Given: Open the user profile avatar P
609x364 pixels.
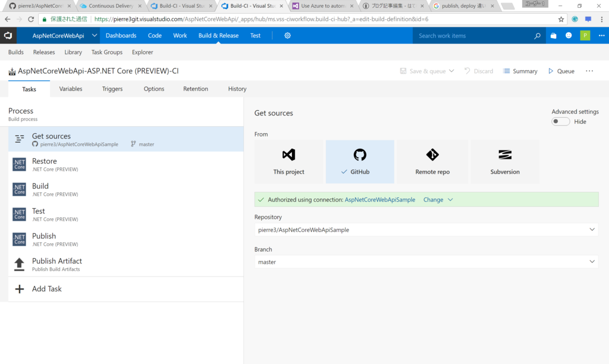Looking at the screenshot, I should [x=585, y=35].
